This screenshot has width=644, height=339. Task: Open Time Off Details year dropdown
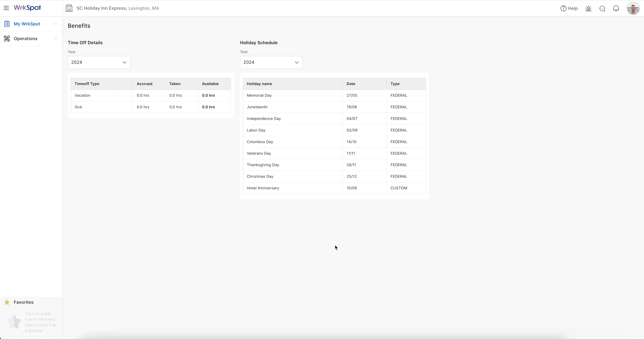(x=99, y=62)
